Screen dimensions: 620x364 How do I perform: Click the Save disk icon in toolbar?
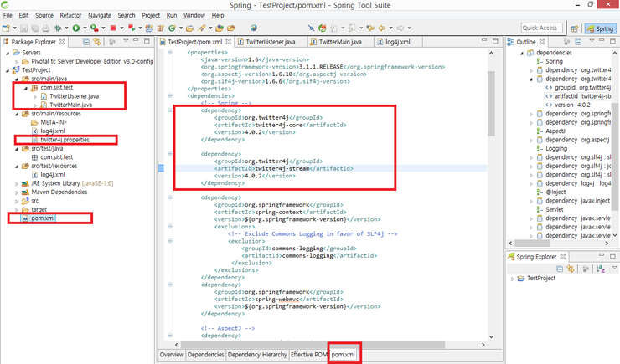click(x=23, y=28)
